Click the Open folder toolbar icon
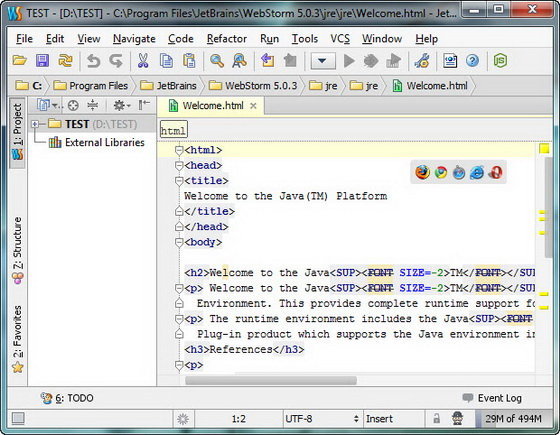 20,61
